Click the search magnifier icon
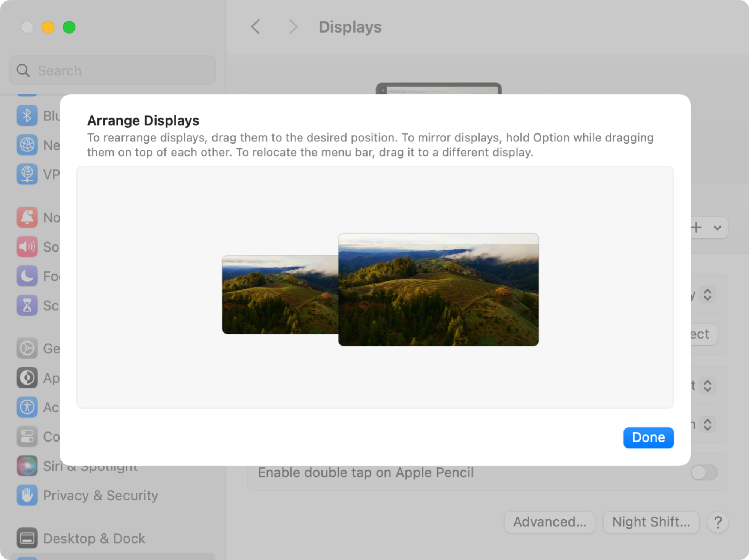This screenshot has height=560, width=749. pos(23,70)
